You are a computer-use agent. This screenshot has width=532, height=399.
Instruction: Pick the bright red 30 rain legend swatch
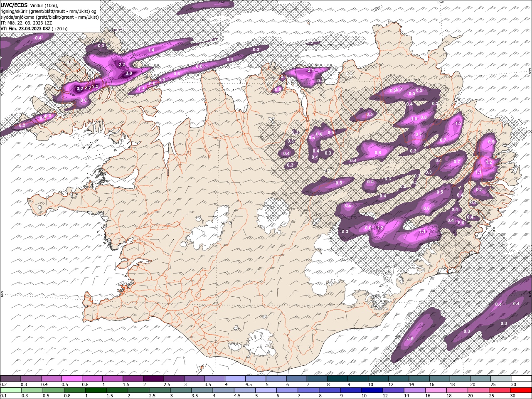pyautogui.click(x=520, y=390)
